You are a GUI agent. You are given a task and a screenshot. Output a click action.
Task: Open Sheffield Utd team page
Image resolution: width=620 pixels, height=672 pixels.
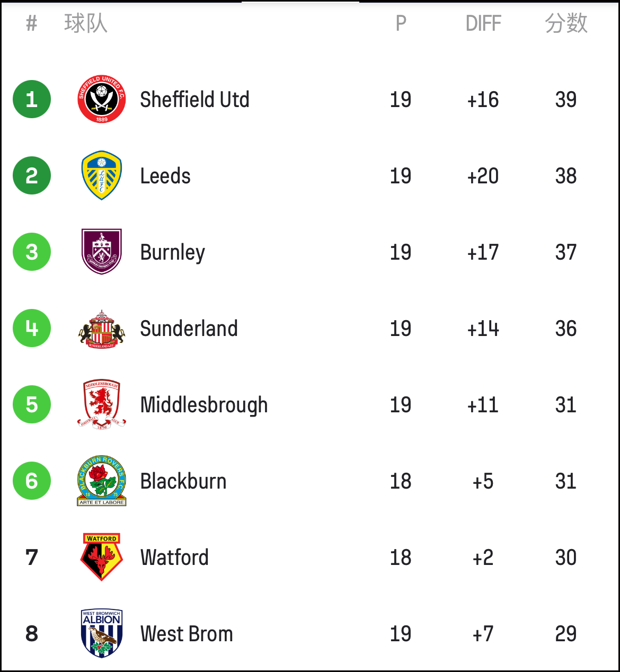pyautogui.click(x=194, y=100)
